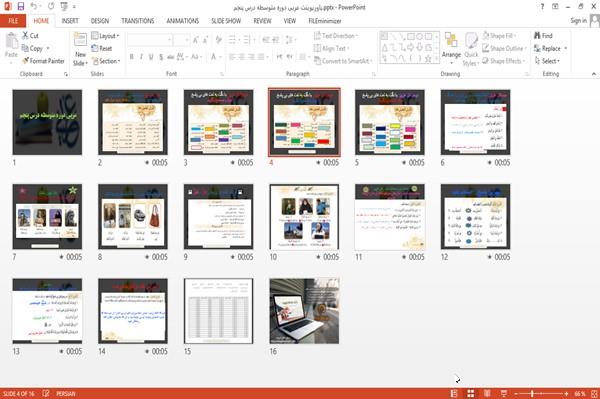Select slide 1 thumbnail
This screenshot has width=600, height=399.
coord(47,122)
